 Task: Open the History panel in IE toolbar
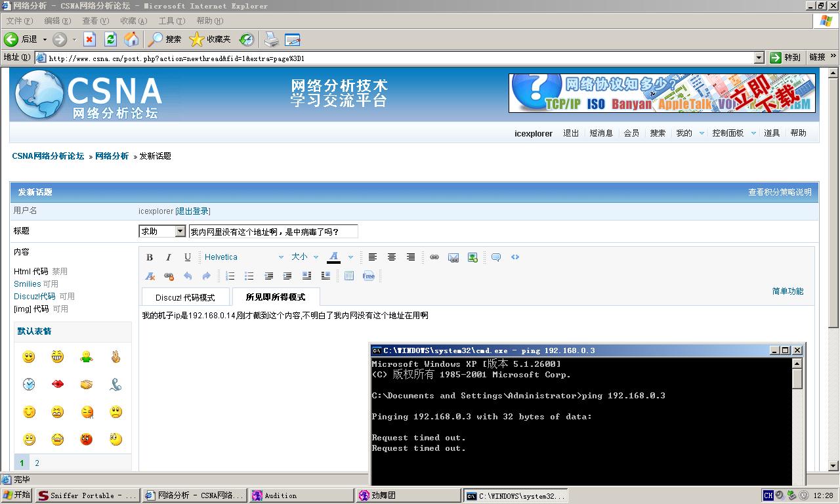coord(246,39)
